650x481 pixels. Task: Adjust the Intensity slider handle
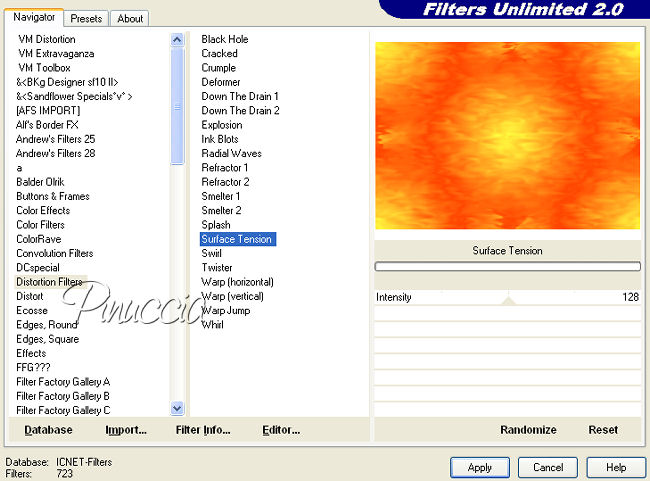509,300
